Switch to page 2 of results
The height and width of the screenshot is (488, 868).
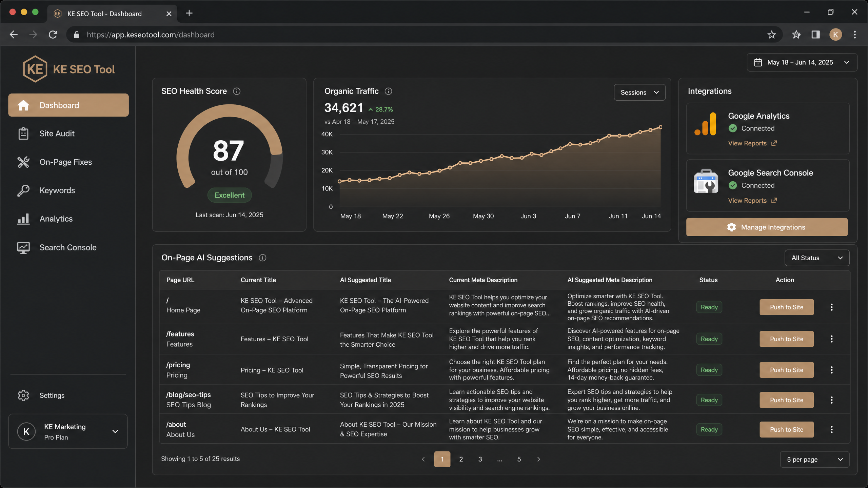(x=461, y=459)
